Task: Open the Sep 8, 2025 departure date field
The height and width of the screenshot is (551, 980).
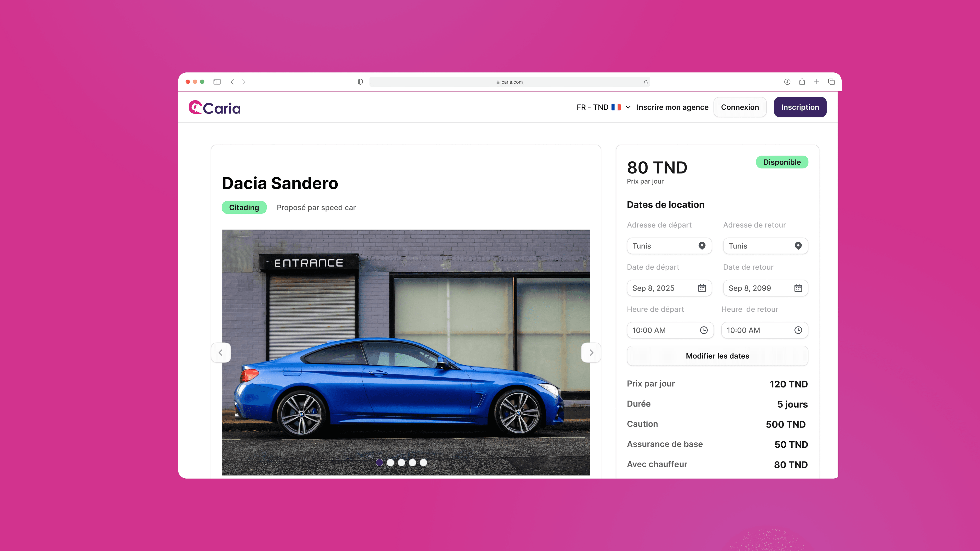Action: (669, 288)
